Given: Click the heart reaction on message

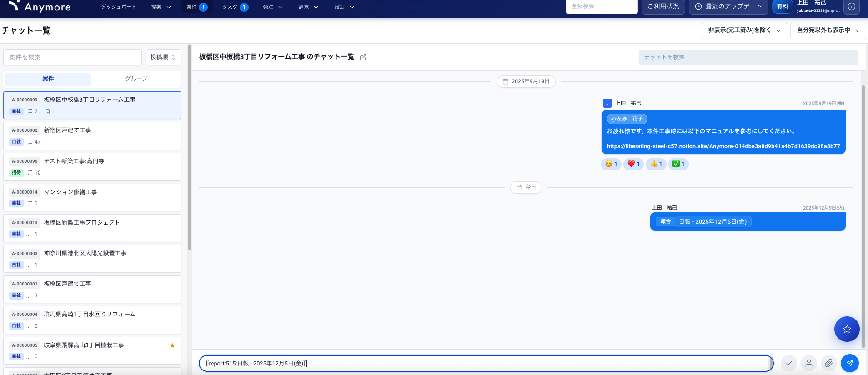Looking at the screenshot, I should tap(633, 164).
